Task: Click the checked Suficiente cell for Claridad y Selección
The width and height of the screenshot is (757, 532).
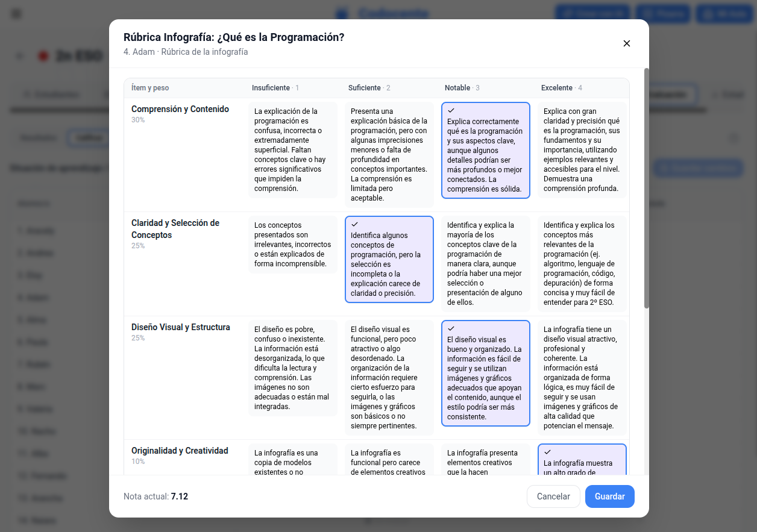Action: tap(389, 259)
